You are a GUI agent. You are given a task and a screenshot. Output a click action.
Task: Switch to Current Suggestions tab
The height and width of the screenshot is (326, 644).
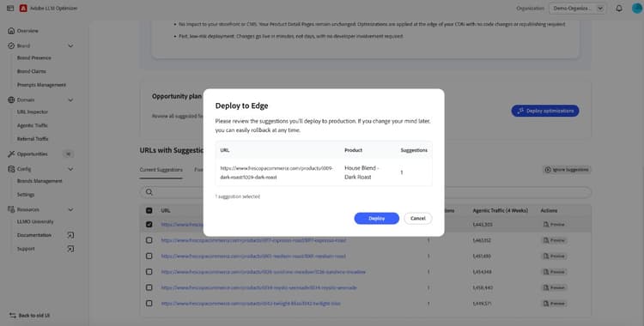[x=161, y=170]
